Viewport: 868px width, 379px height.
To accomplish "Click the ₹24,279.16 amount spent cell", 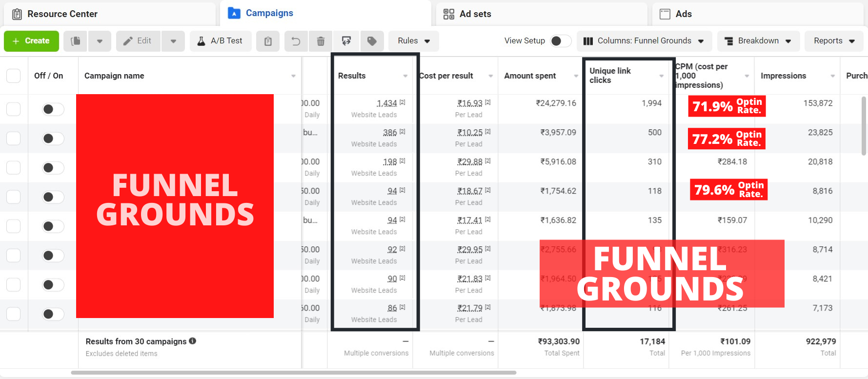I will point(556,103).
